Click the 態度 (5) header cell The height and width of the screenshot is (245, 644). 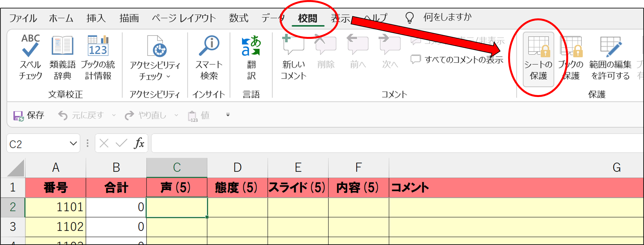coord(237,188)
